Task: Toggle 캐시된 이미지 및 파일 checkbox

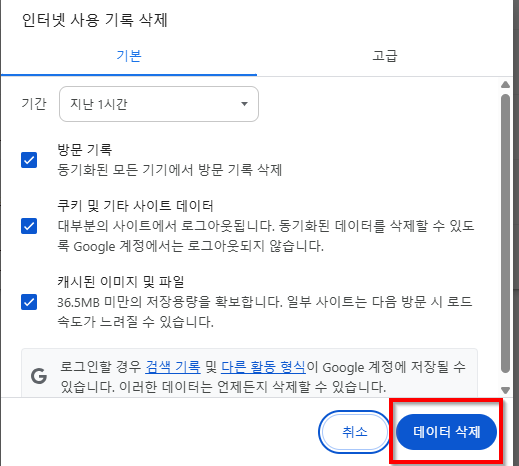Action: click(x=29, y=302)
